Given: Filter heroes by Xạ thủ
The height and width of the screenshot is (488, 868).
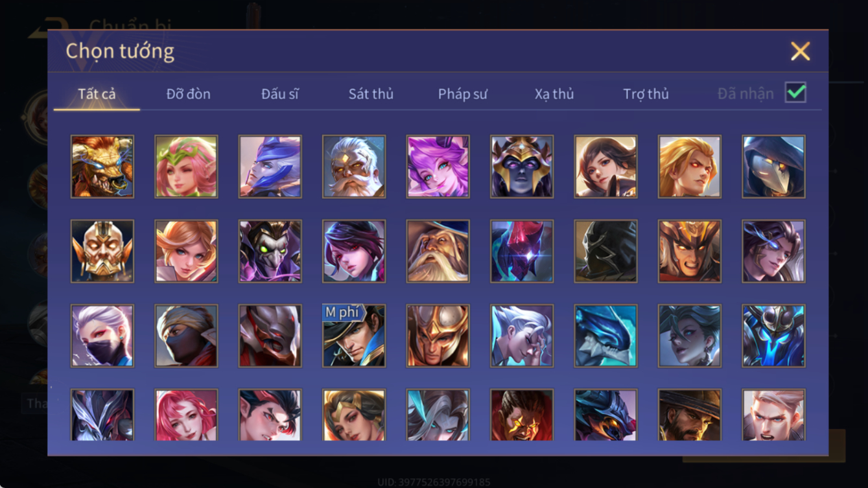Looking at the screenshot, I should [554, 94].
